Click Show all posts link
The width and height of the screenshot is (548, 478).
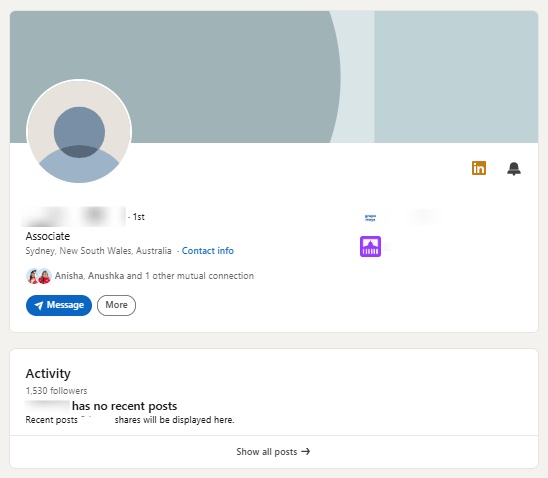click(274, 452)
